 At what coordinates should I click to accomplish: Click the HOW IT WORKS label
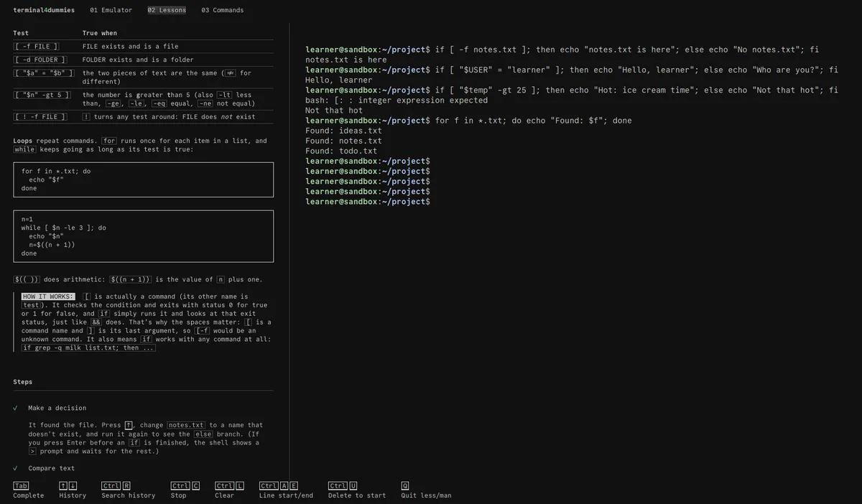tap(48, 297)
